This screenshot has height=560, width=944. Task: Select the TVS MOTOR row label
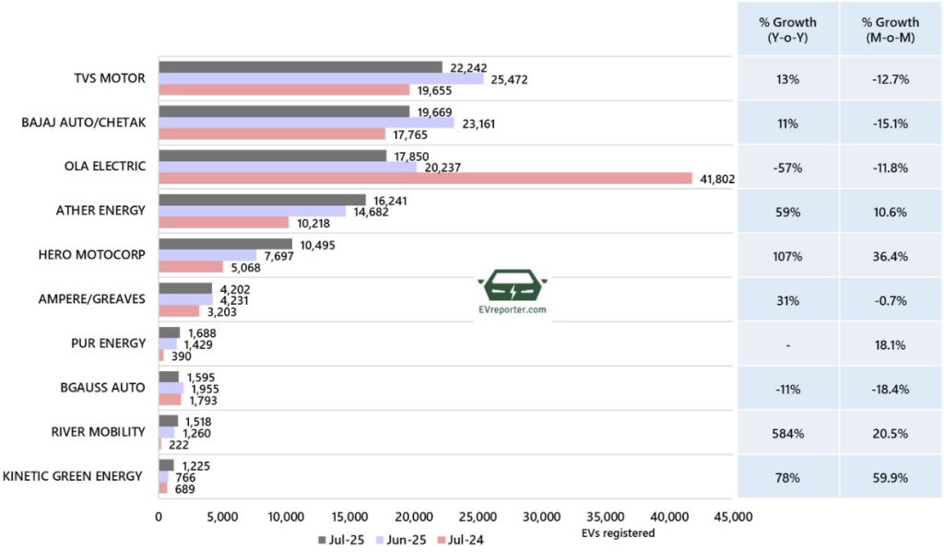(x=110, y=78)
